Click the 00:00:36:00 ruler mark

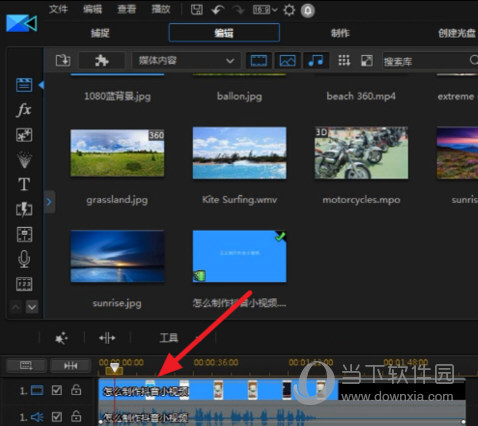[216, 362]
